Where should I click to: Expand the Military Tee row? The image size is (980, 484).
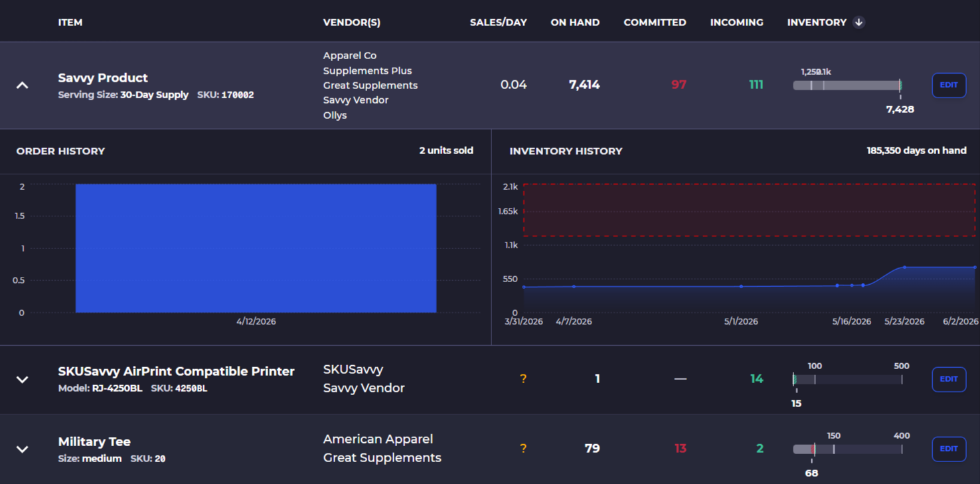[x=22, y=449]
